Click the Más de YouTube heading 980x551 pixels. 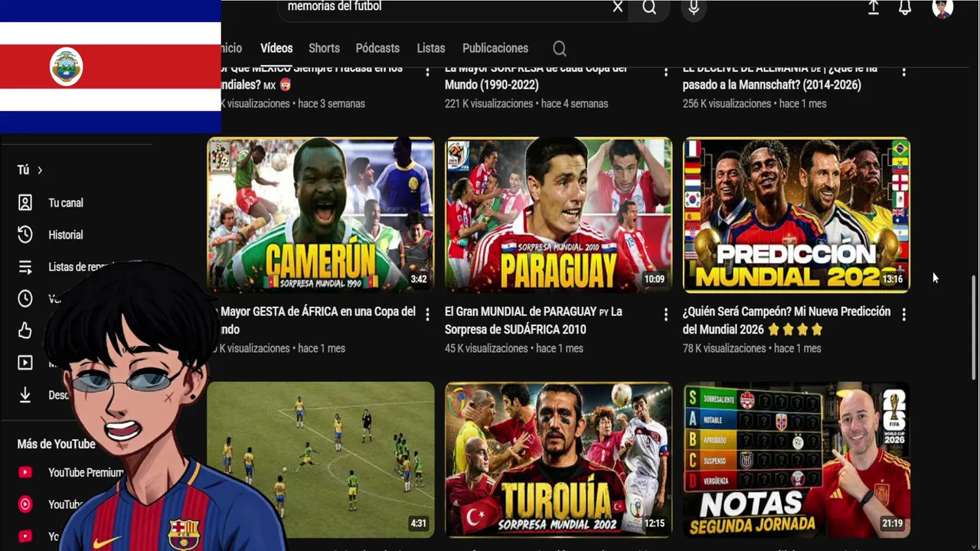pos(56,444)
